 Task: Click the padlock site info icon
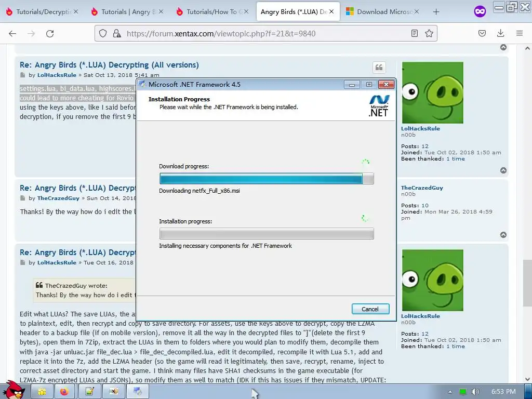pos(117,33)
